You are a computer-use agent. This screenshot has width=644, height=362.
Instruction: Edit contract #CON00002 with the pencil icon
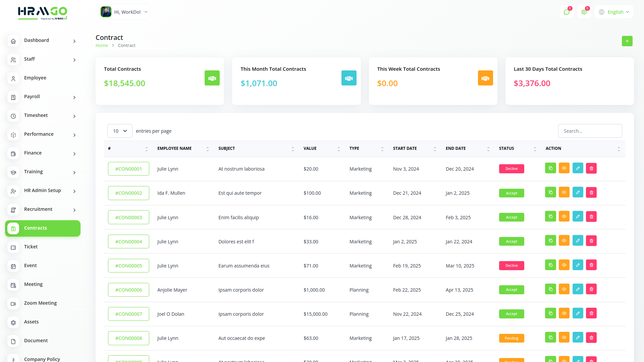pyautogui.click(x=578, y=192)
